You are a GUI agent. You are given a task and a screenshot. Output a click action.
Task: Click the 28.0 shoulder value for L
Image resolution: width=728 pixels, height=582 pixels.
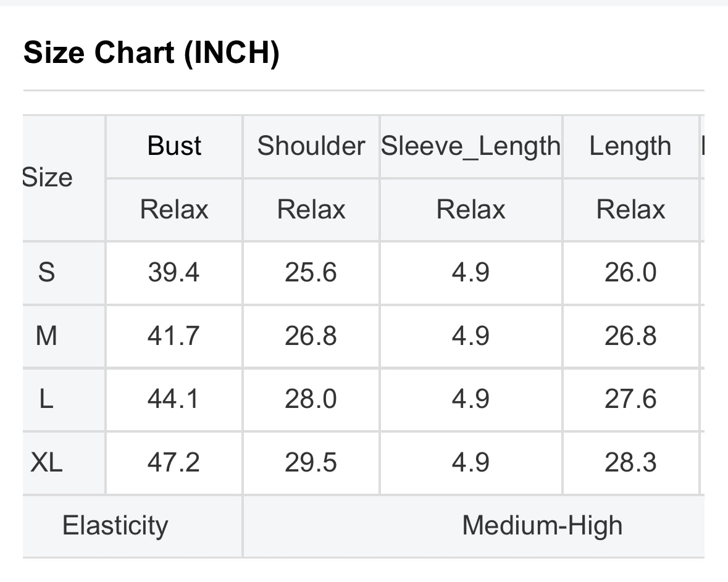click(311, 399)
